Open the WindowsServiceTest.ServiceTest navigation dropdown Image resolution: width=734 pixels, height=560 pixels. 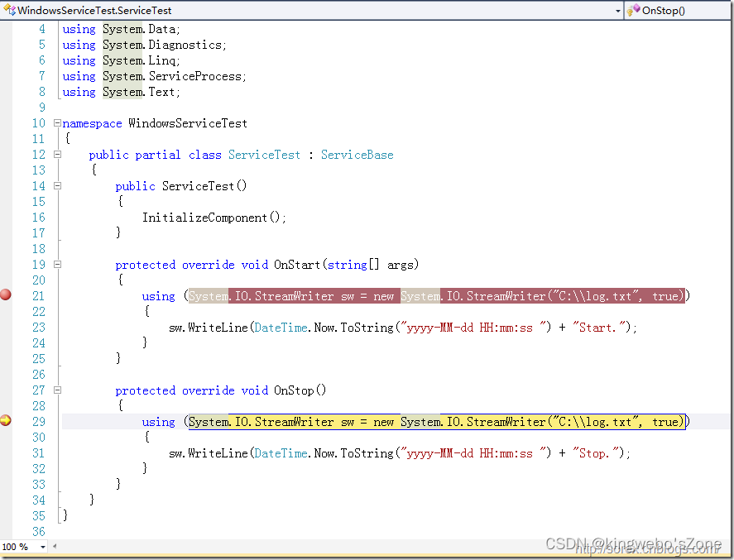(616, 10)
